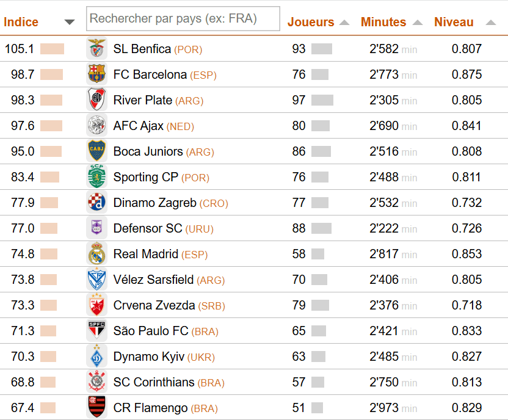
Task: Click the Sporting CP club crest
Action: [96, 177]
